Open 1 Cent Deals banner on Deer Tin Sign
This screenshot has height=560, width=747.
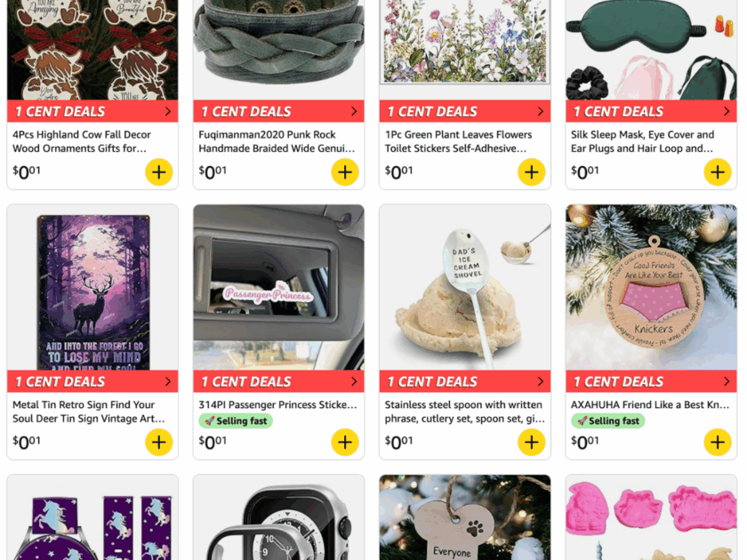coord(92,381)
